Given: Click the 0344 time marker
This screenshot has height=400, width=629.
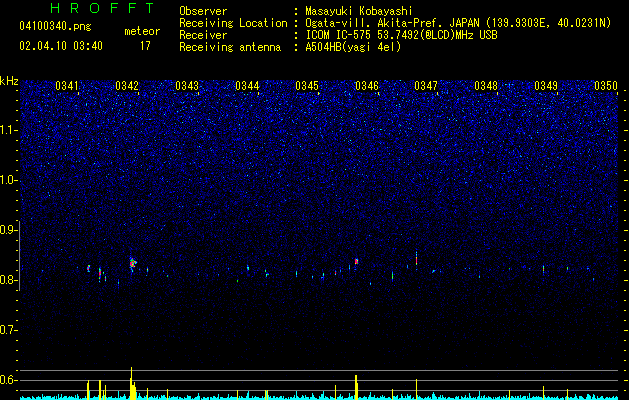Looking at the screenshot, I should point(247,86).
